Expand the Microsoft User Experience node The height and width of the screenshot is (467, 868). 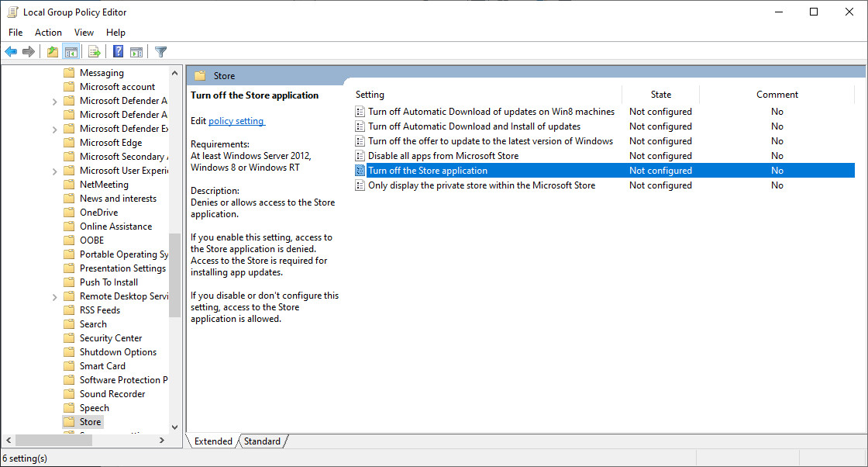[x=54, y=170]
